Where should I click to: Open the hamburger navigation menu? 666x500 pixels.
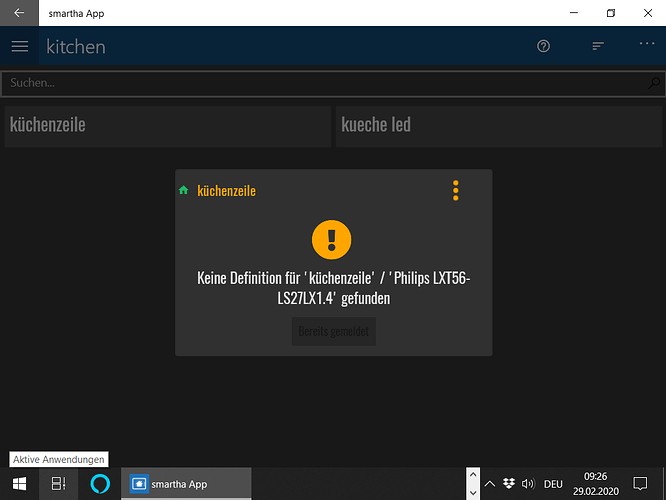pyautogui.click(x=20, y=46)
